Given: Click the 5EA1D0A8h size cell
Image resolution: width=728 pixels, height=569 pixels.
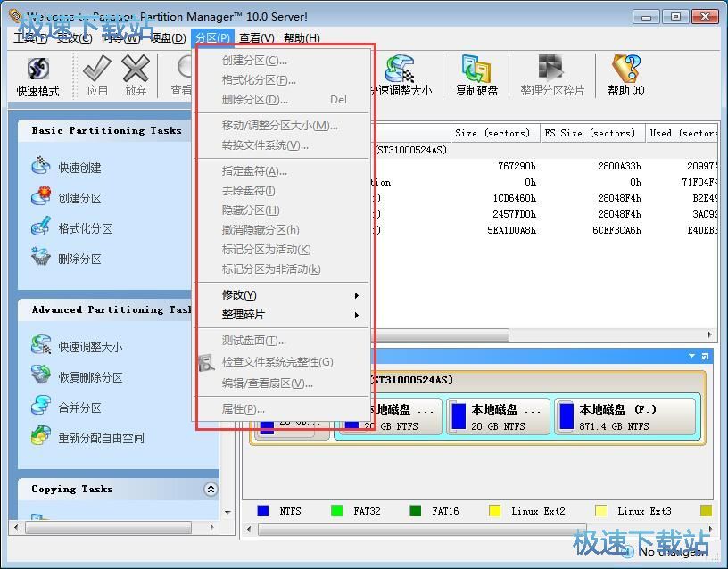Looking at the screenshot, I should (511, 230).
